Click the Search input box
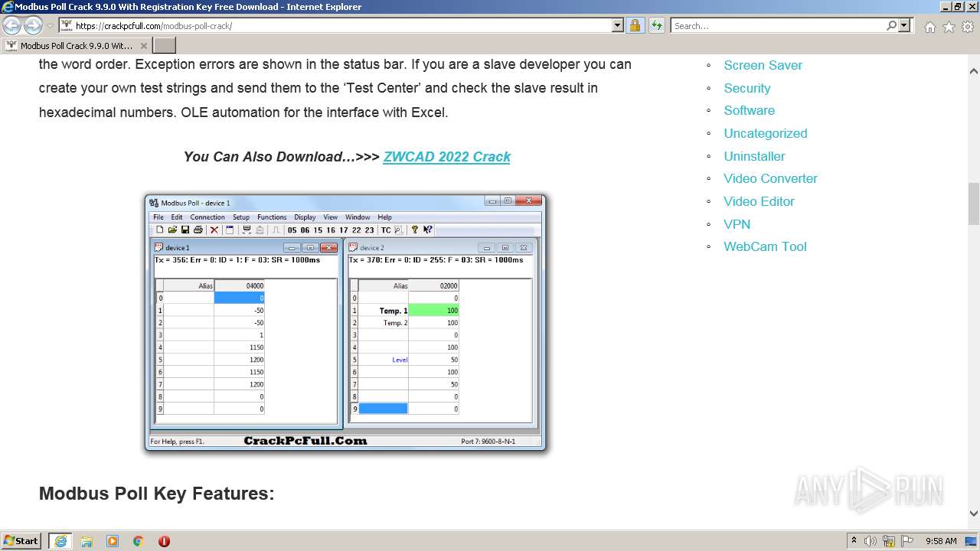Screen dimensions: 980x551 click(778, 25)
